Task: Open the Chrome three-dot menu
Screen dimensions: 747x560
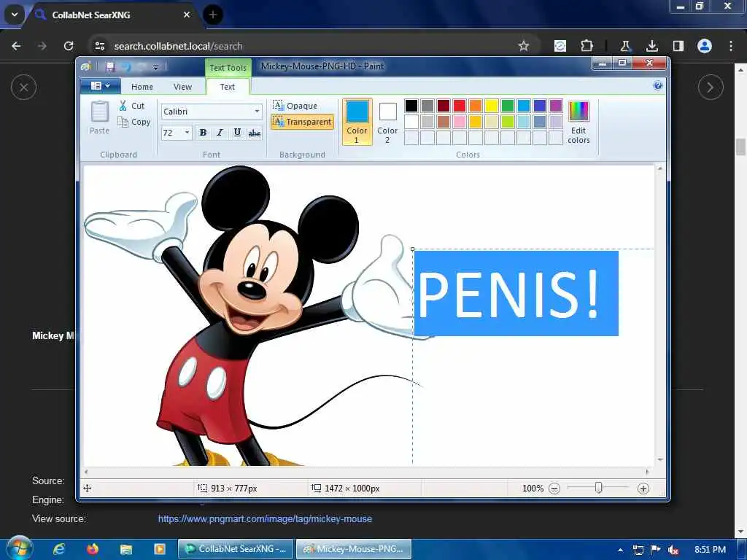Action: (x=731, y=46)
